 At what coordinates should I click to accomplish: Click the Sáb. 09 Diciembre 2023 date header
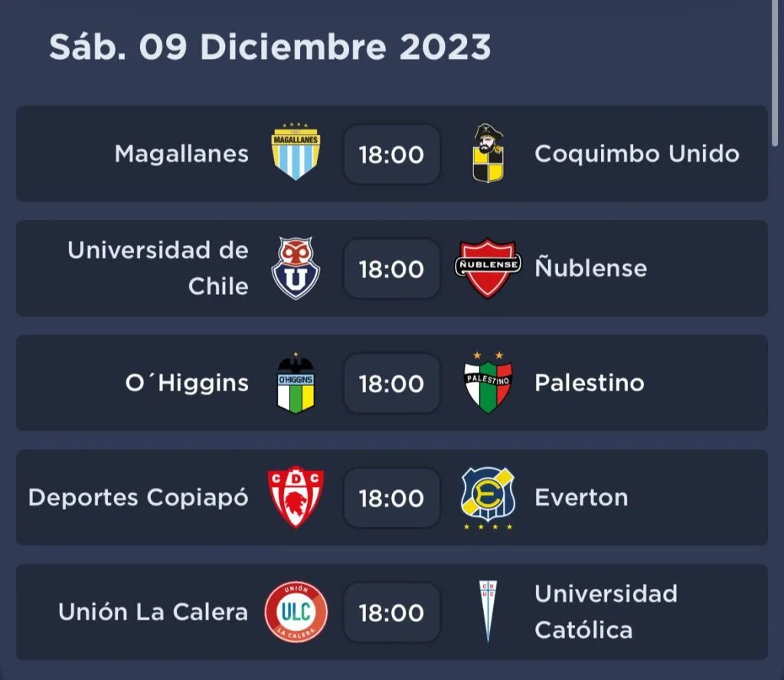[x=269, y=47]
